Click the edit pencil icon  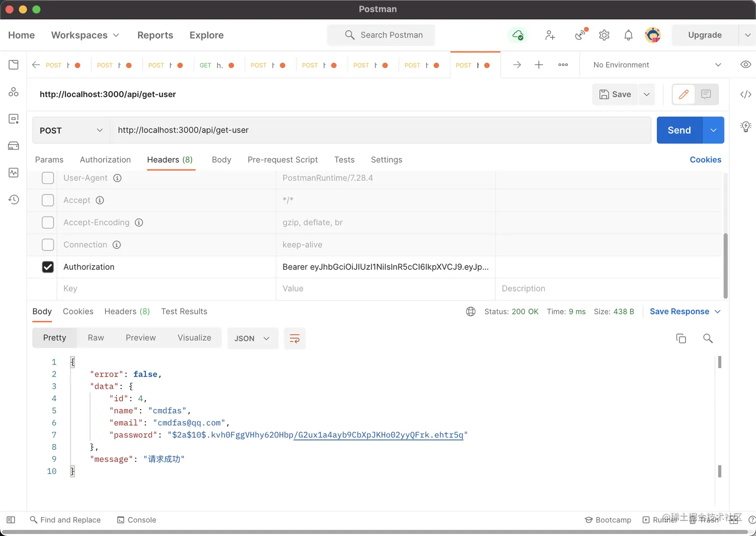click(x=683, y=94)
